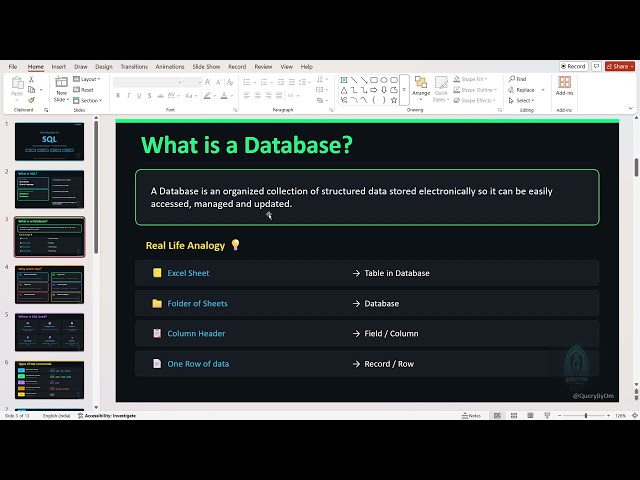Switch to the Insert tab
Screen dimensions: 640x480
58,67
